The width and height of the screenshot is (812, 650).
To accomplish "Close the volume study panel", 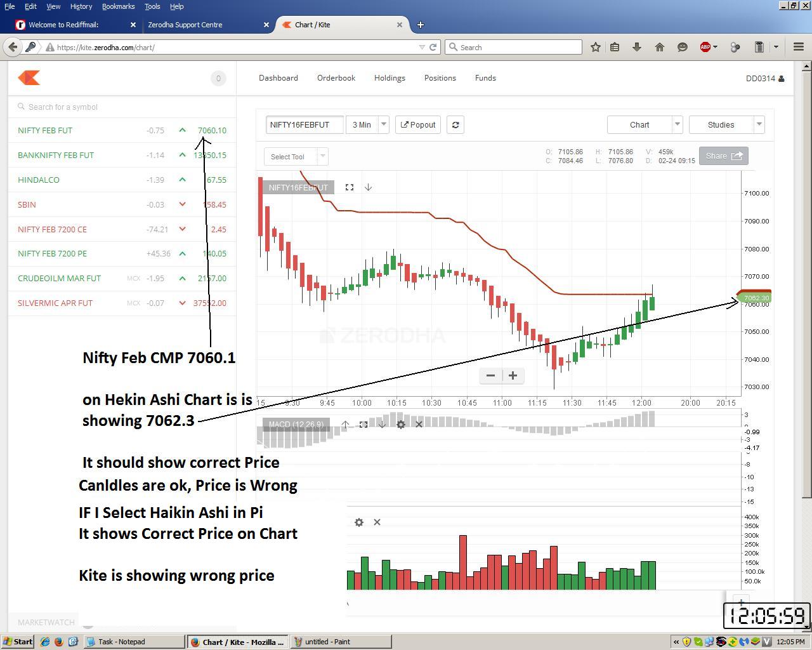I will [x=377, y=522].
